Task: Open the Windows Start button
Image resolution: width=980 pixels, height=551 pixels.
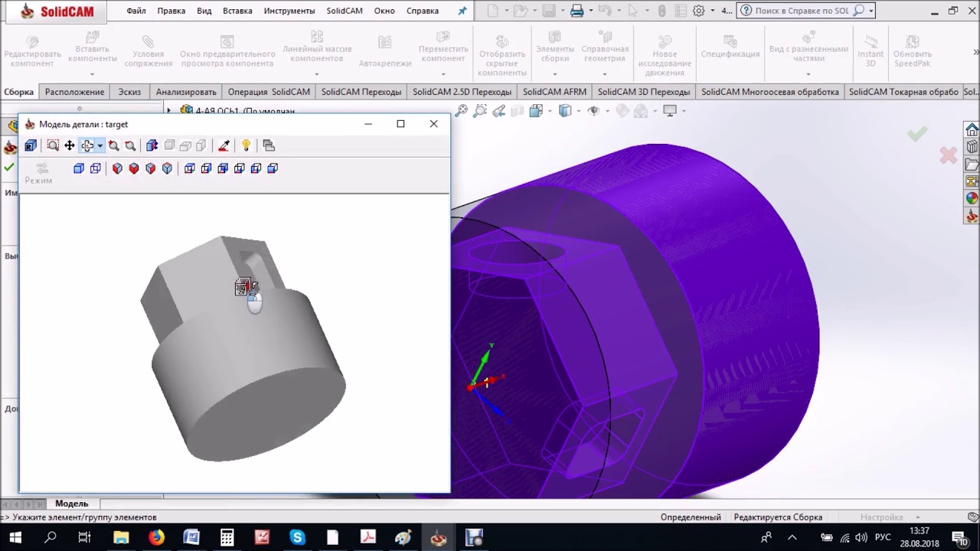Action: pyautogui.click(x=15, y=538)
